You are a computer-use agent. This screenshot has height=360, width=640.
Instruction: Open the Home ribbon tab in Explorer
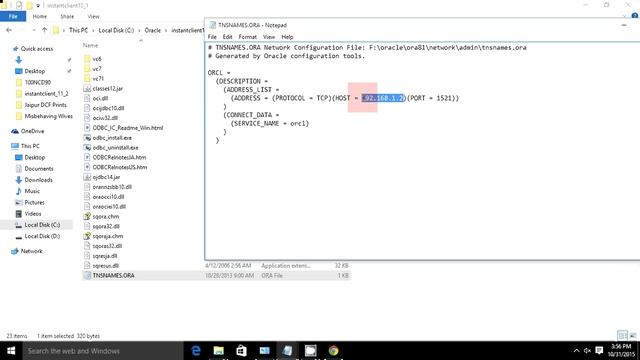pos(40,16)
